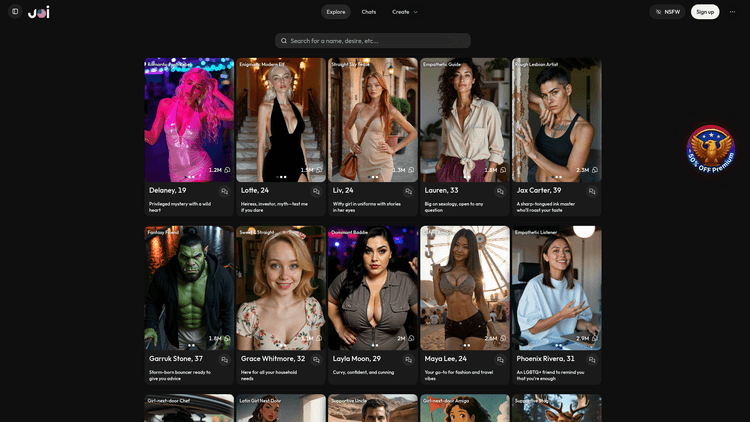Screen dimensions: 750x422
Task: Click 'Big on sexology, open to any question'
Action: coord(453,207)
